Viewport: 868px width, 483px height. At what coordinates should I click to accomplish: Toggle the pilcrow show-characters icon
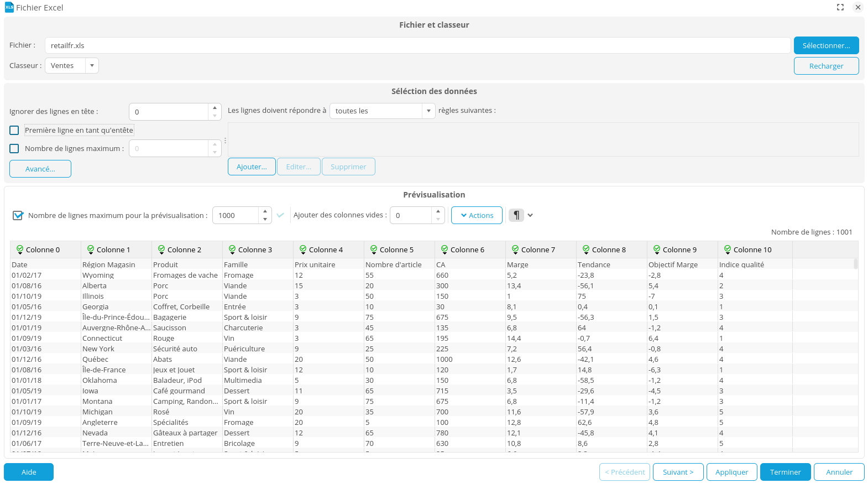click(516, 215)
